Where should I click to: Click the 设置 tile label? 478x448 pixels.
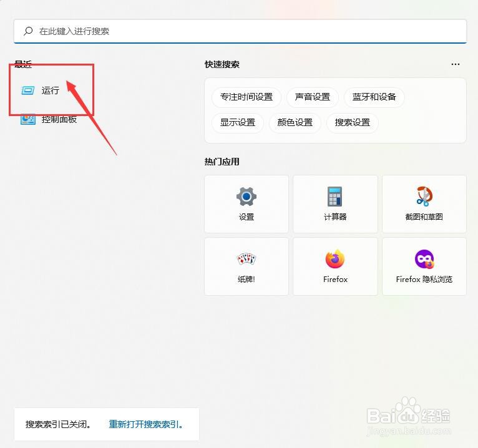246,217
